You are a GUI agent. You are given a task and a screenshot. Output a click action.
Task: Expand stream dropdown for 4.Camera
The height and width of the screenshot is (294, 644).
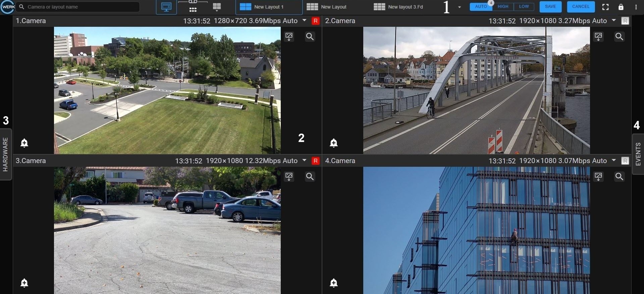click(614, 160)
